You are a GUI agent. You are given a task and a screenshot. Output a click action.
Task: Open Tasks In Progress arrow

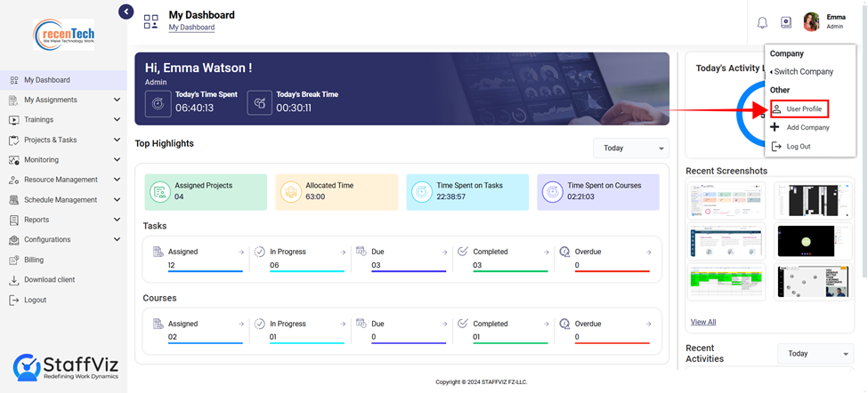tap(343, 252)
